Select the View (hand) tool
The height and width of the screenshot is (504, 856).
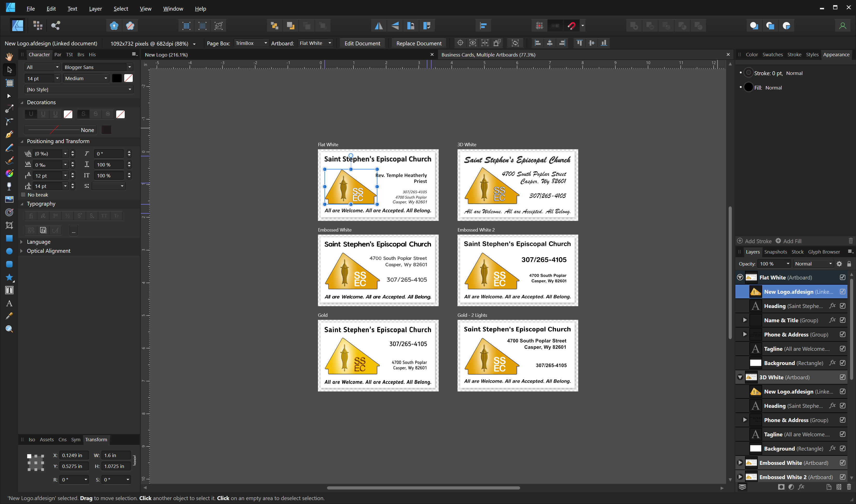tap(9, 56)
